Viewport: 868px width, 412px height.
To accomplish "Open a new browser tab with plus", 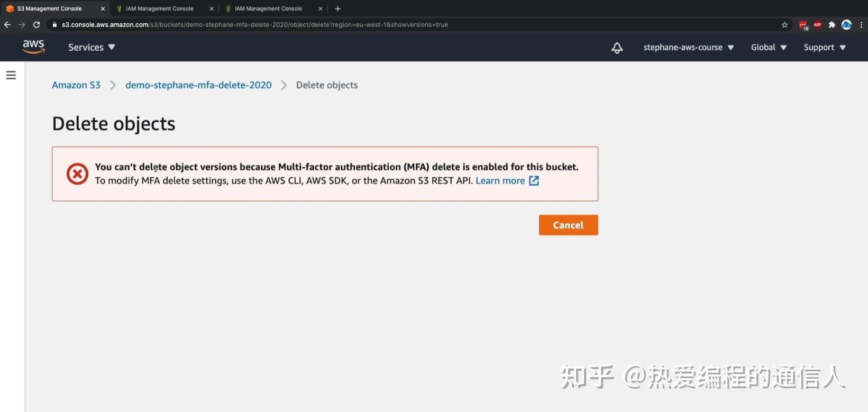I will pos(337,8).
